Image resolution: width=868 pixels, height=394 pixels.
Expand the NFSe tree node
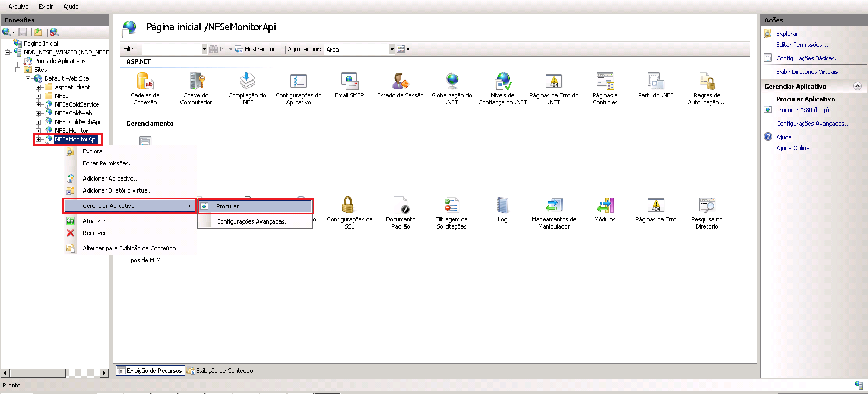pos(38,96)
